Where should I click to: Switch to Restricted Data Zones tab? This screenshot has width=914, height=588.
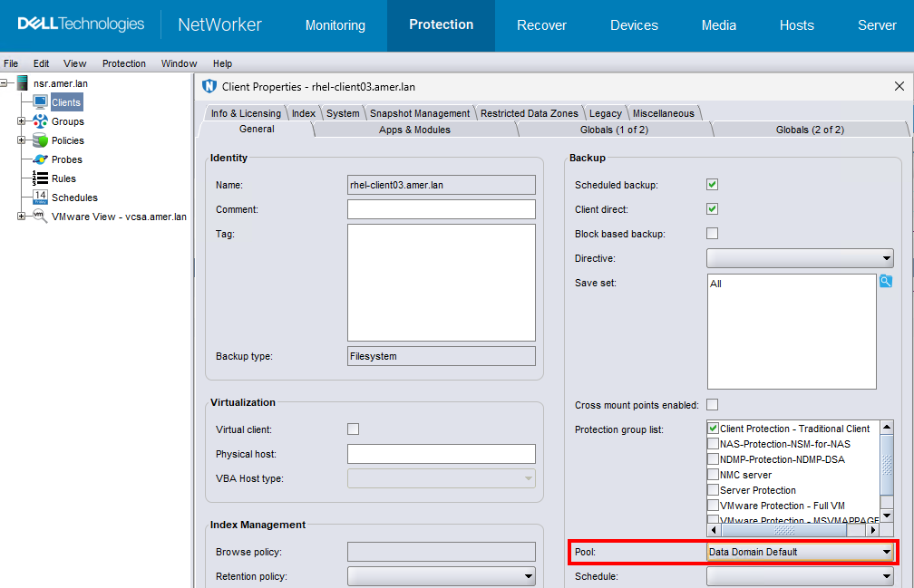click(x=530, y=113)
